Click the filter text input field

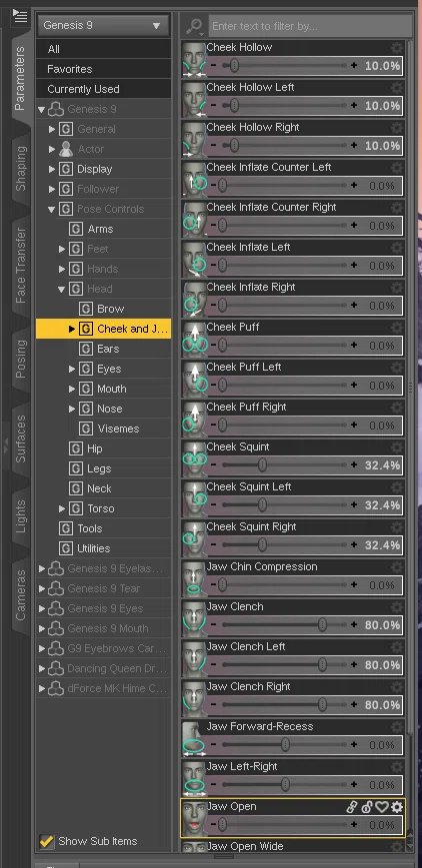[310, 26]
